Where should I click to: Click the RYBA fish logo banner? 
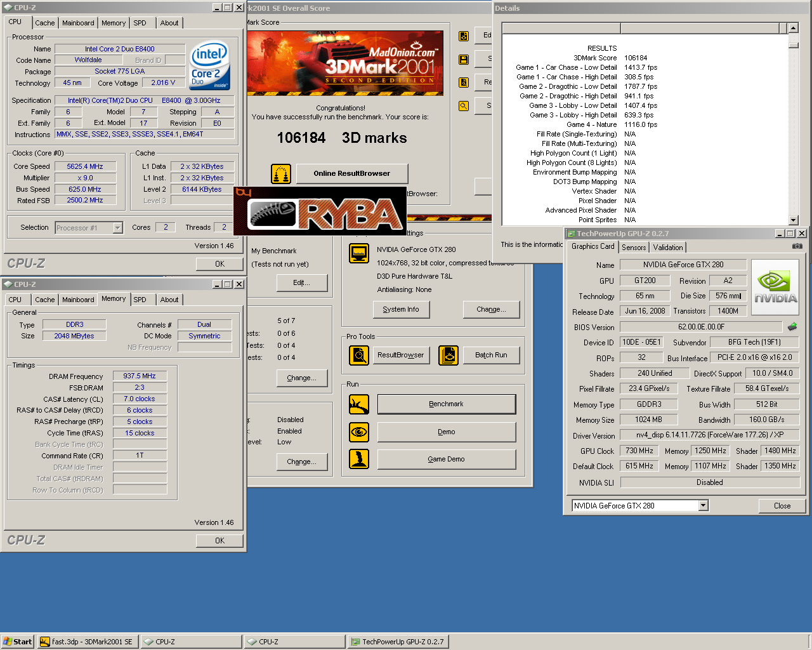click(320, 211)
